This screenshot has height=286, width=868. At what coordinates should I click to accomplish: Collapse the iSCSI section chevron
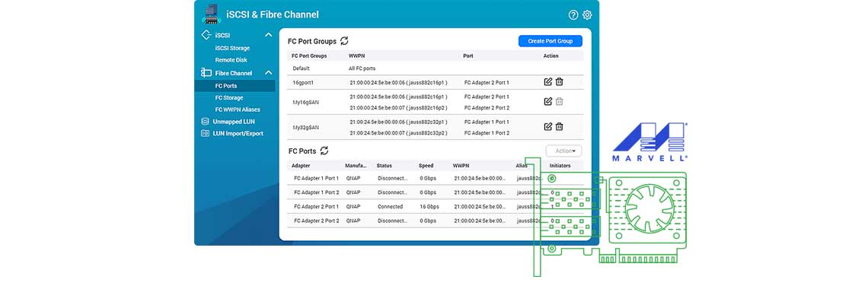point(269,35)
